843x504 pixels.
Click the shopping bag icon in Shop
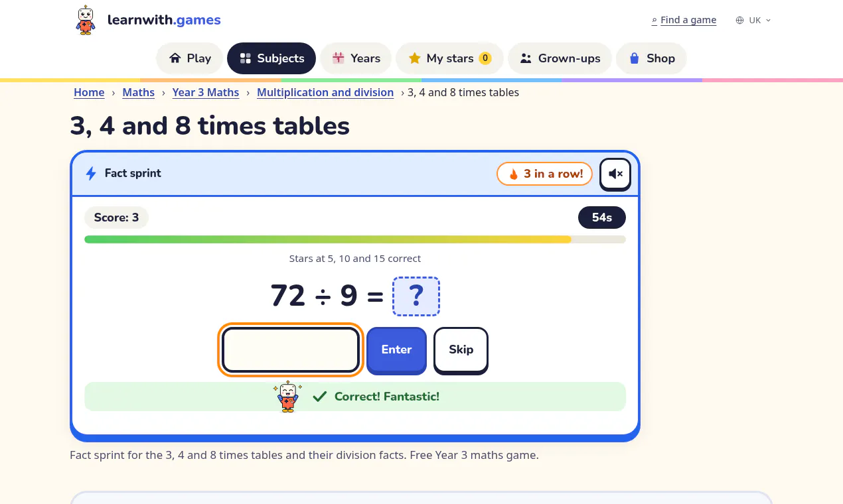click(x=634, y=58)
